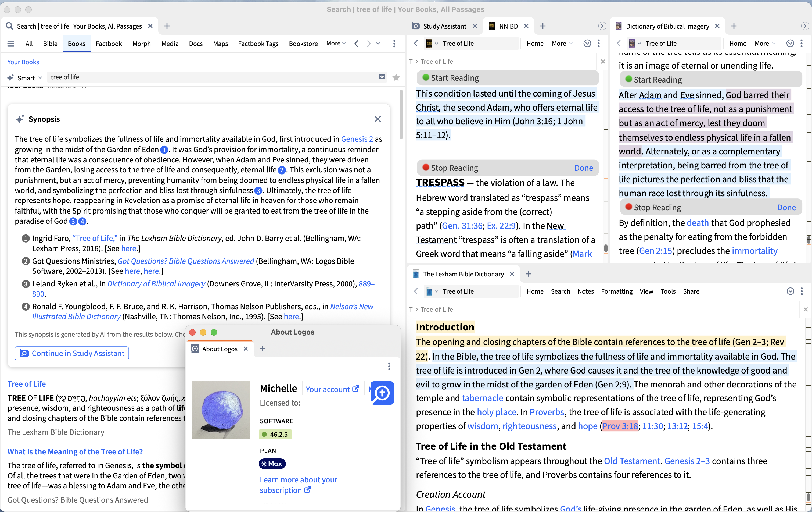Close the Synopsis card

378,119
